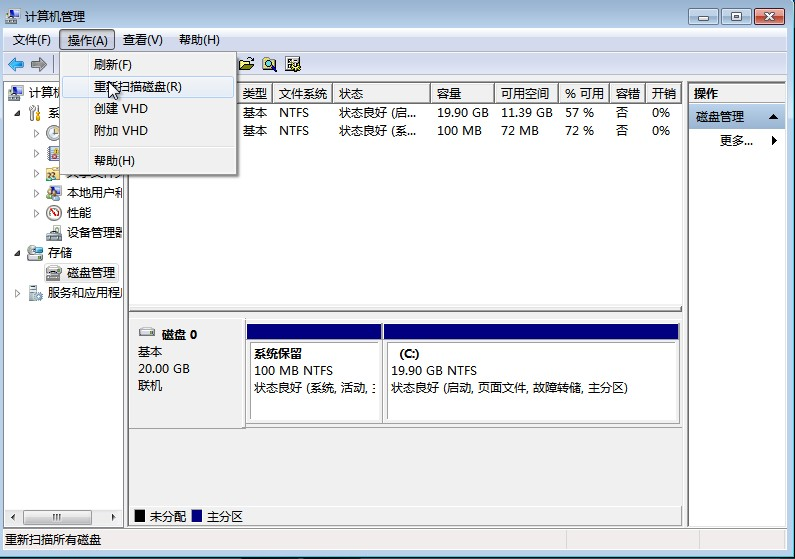Click the 性能 performance tree item

[78, 213]
